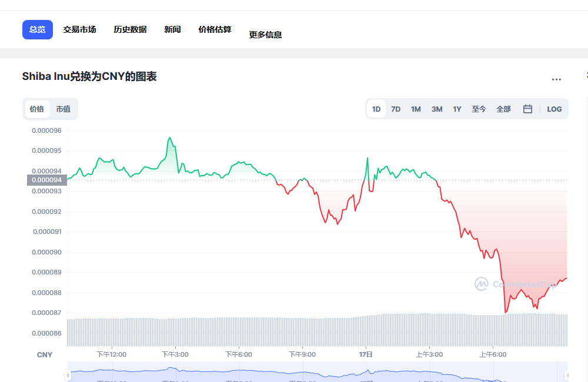Click the 0.000087 y-axis value

46,313
